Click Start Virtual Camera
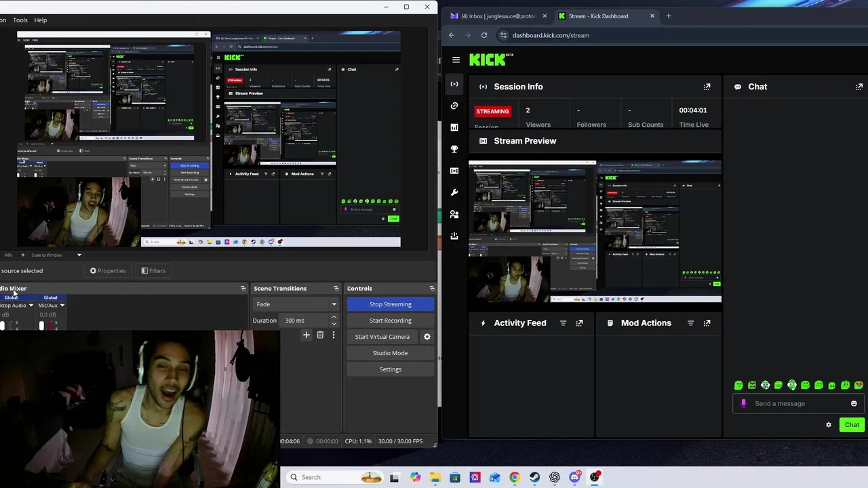The width and height of the screenshot is (868, 488). [382, 337]
